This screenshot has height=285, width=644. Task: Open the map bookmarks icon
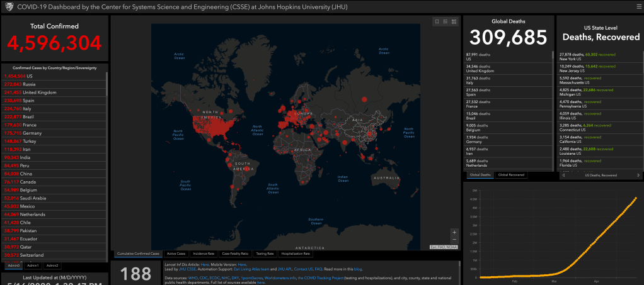436,21
